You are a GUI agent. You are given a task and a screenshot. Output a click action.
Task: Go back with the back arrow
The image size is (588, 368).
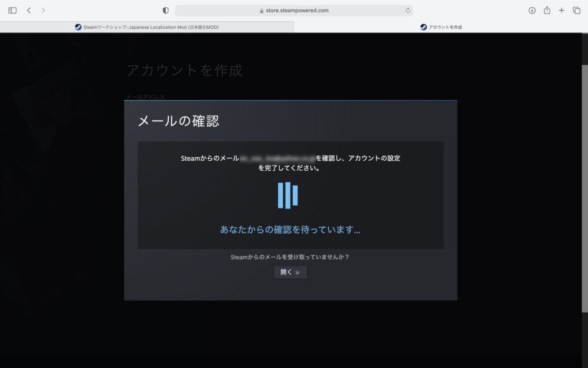pyautogui.click(x=29, y=11)
